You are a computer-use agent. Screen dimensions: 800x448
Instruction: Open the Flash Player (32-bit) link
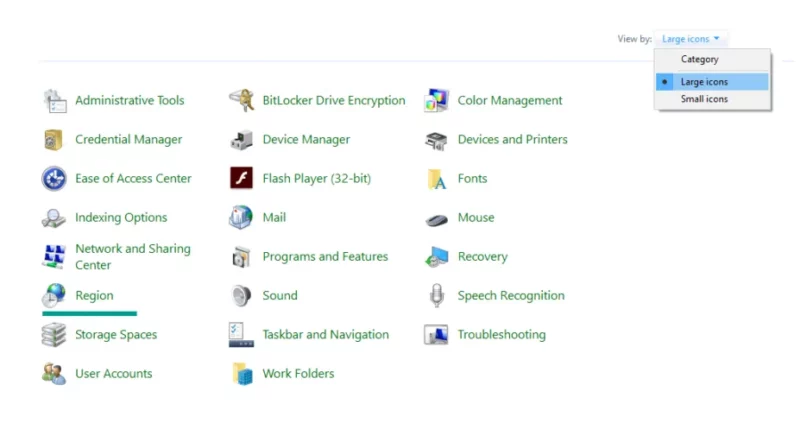(x=316, y=179)
